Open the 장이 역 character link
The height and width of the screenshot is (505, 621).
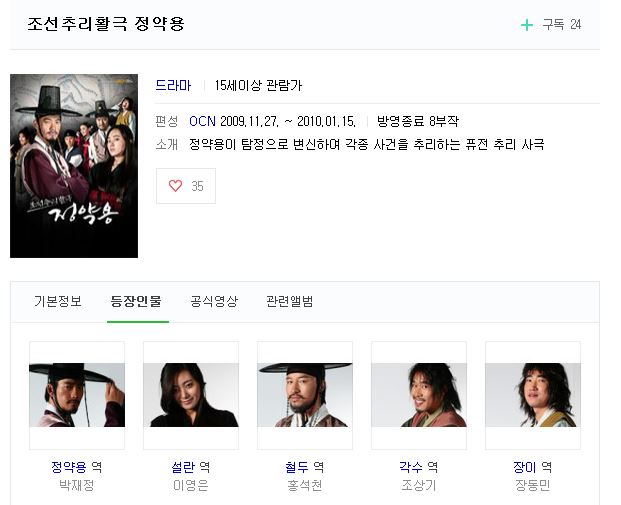click(533, 467)
